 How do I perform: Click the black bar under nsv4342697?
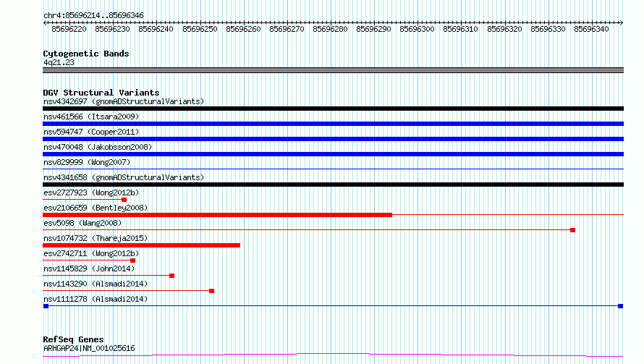tap(333, 109)
